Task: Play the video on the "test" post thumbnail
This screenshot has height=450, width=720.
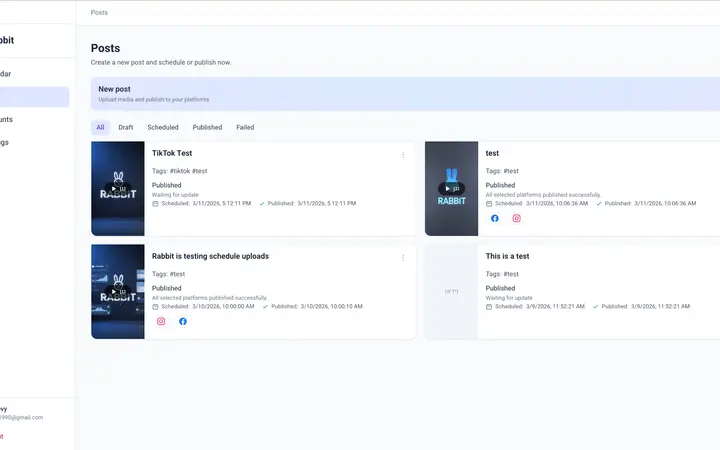Action: coord(451,189)
